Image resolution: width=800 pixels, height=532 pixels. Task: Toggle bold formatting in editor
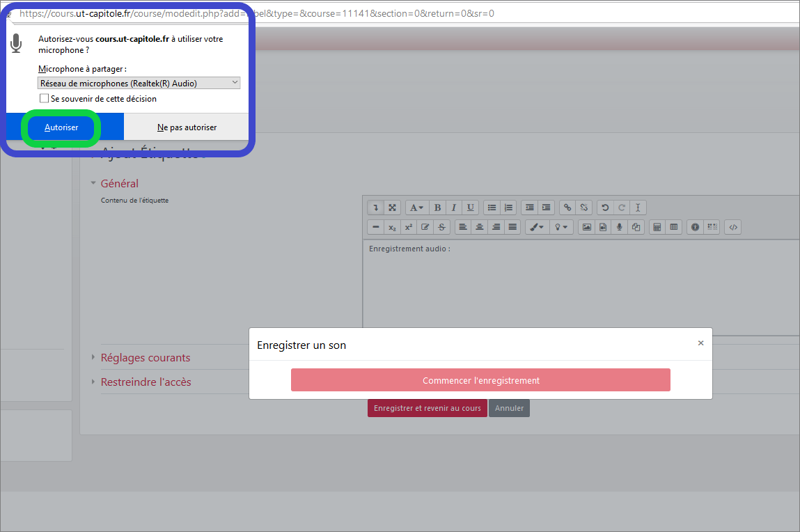(437, 208)
